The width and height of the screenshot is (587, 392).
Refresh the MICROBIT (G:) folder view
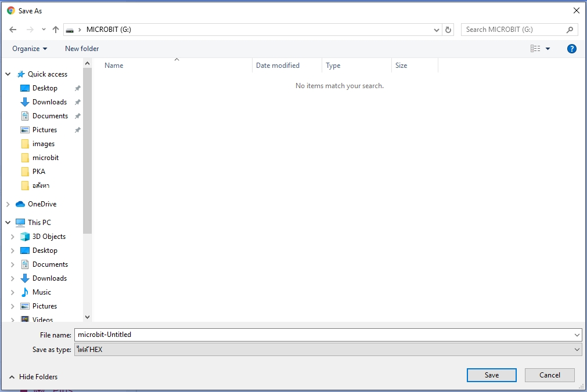tap(448, 30)
